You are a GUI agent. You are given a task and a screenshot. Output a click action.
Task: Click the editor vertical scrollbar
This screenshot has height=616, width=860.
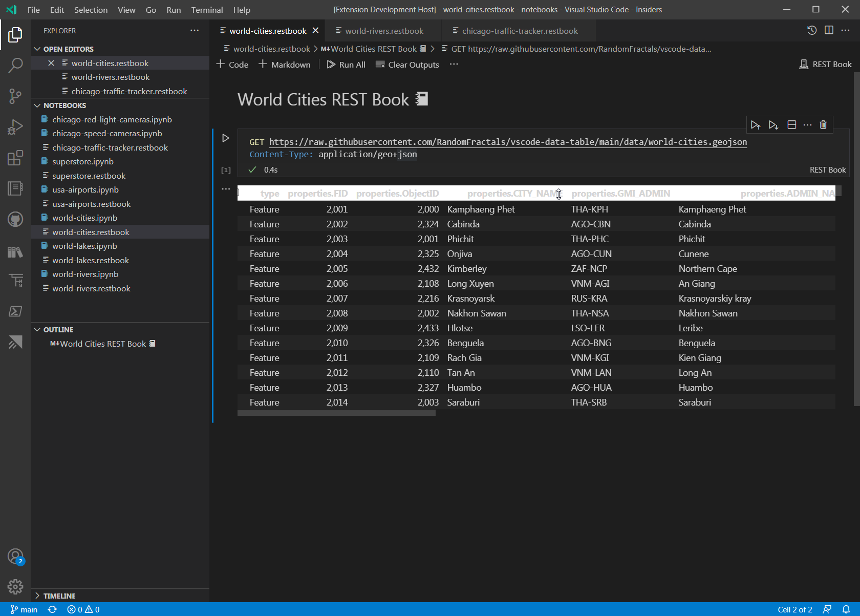pos(856,239)
